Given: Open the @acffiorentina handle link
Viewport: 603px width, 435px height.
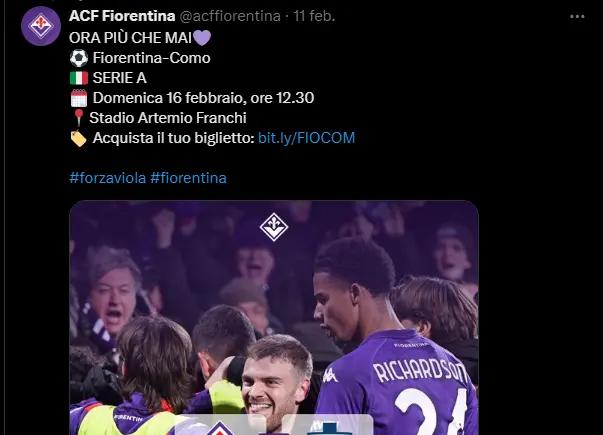Looking at the screenshot, I should (230, 16).
